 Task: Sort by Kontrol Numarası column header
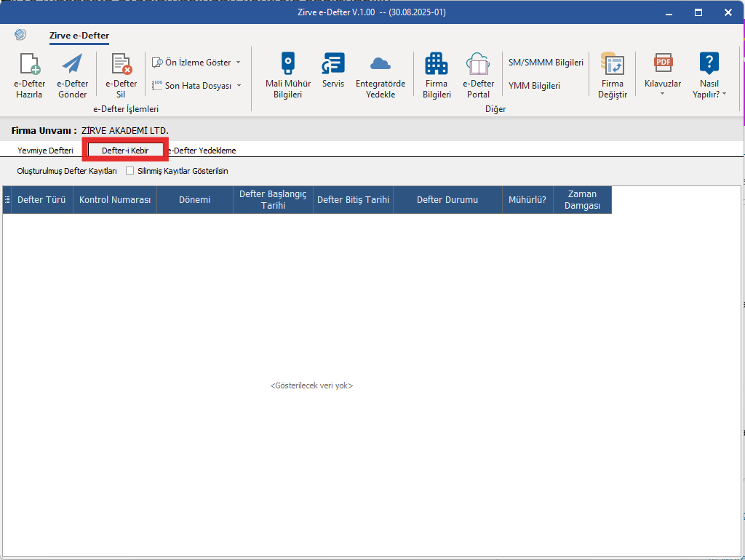[115, 200]
